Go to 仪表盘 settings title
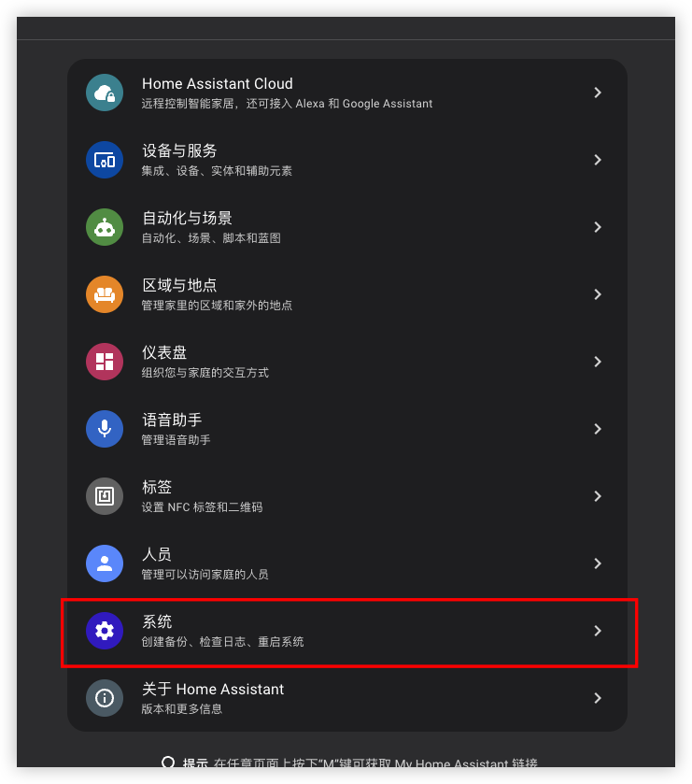This screenshot has width=692, height=784. coord(164,352)
